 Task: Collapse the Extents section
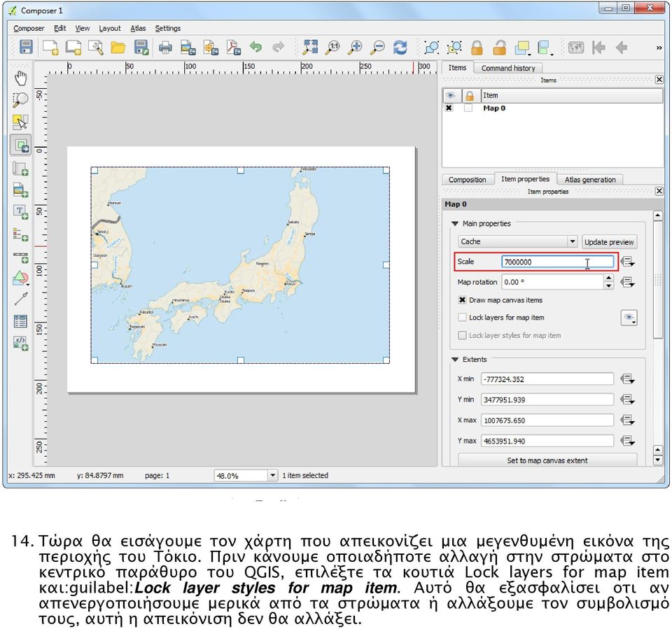[x=455, y=360]
